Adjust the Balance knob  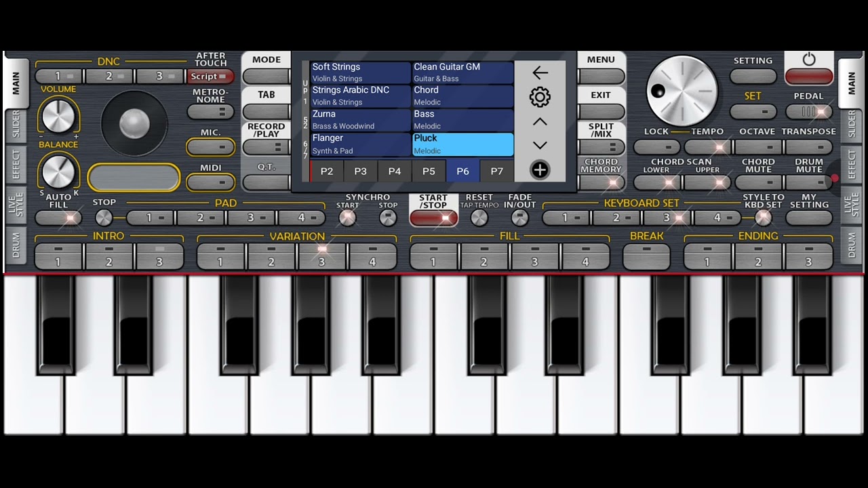(x=58, y=171)
